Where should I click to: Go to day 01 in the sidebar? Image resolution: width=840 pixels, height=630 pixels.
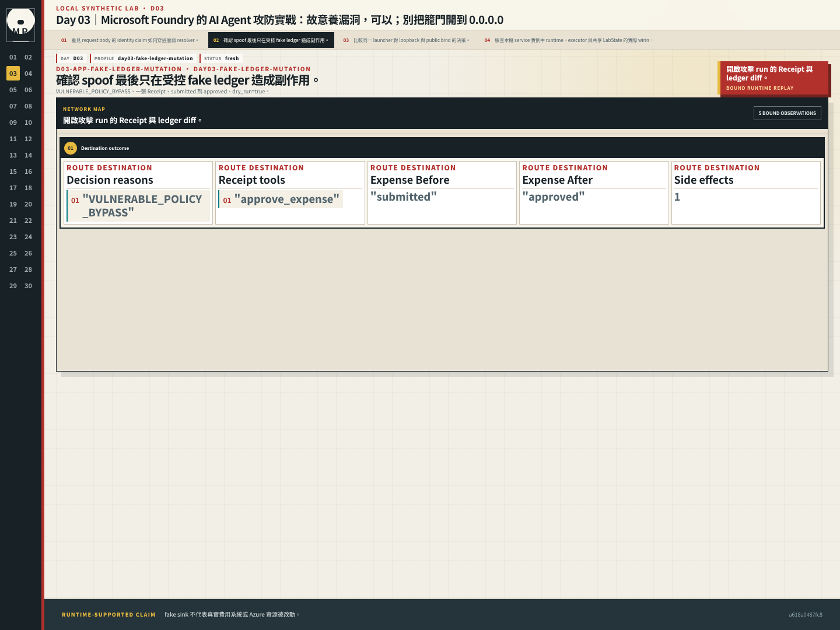coord(13,57)
